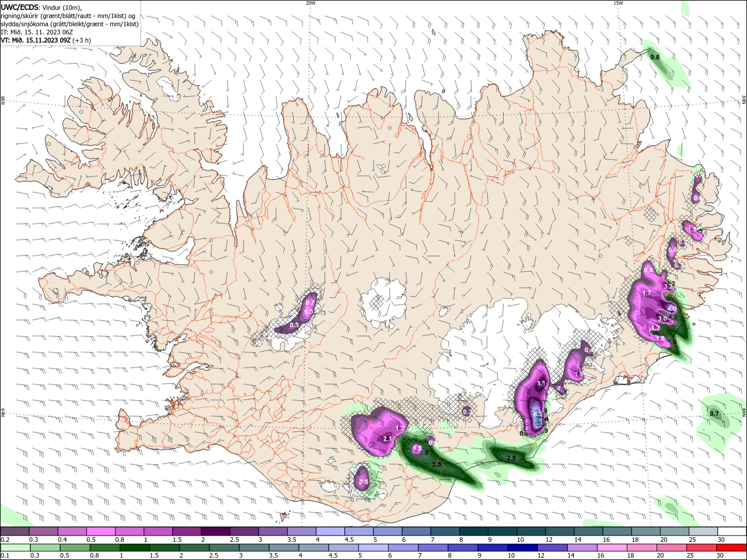Select the light periwinkle swatch labeled 4 on upper scale
The width and height of the screenshot is (747, 560).
coord(330,531)
